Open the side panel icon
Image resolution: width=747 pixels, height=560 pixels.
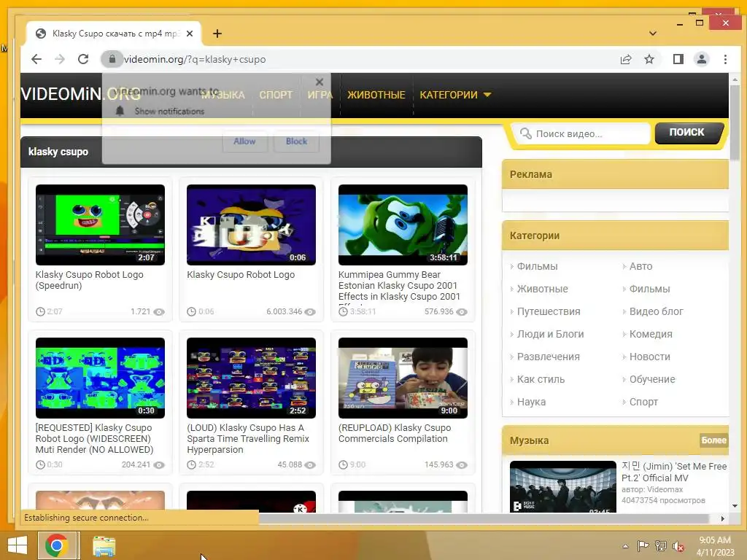tap(678, 59)
